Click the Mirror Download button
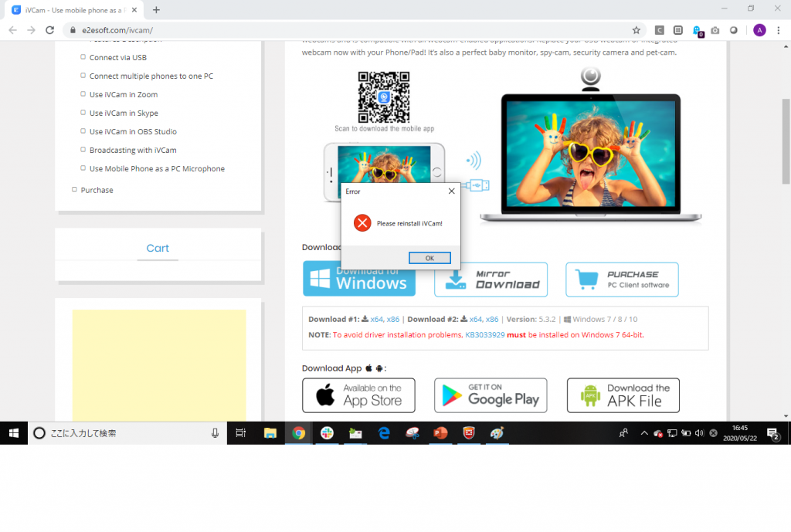 [x=491, y=279]
